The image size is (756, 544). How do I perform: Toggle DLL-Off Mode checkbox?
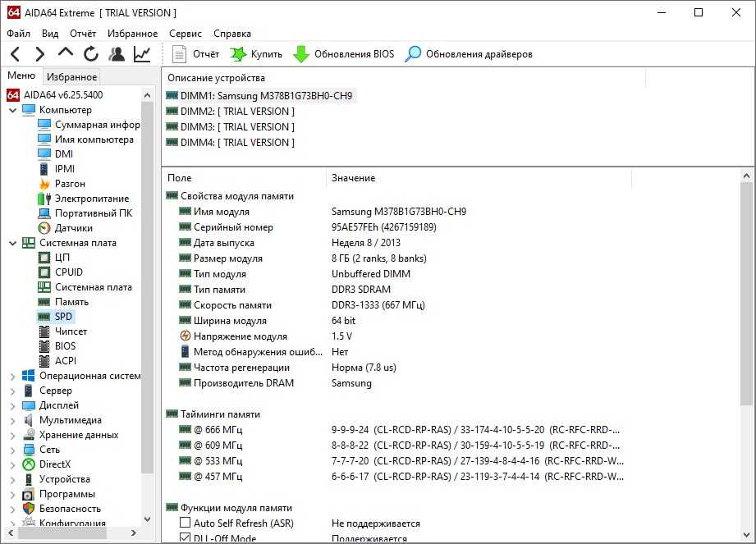[x=185, y=538]
